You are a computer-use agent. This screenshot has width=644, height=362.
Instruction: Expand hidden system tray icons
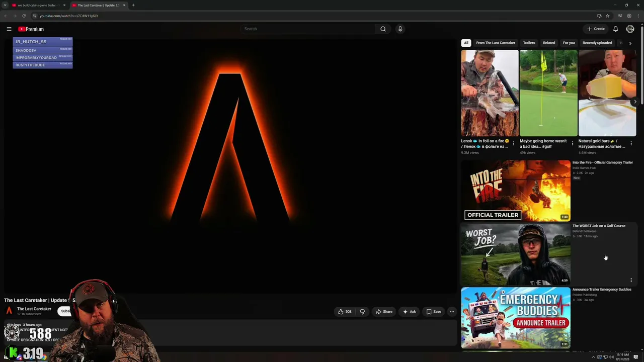coord(593,357)
